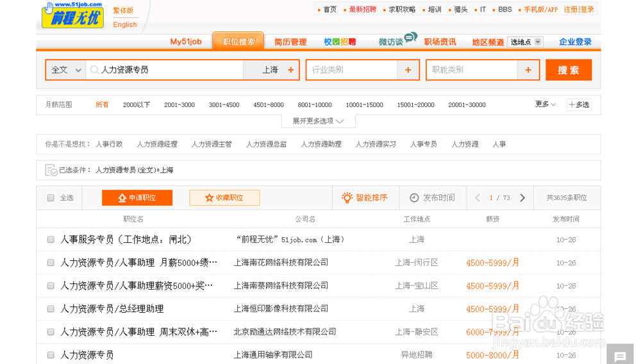Expand 展开更多选项 filter panel

coord(318,121)
